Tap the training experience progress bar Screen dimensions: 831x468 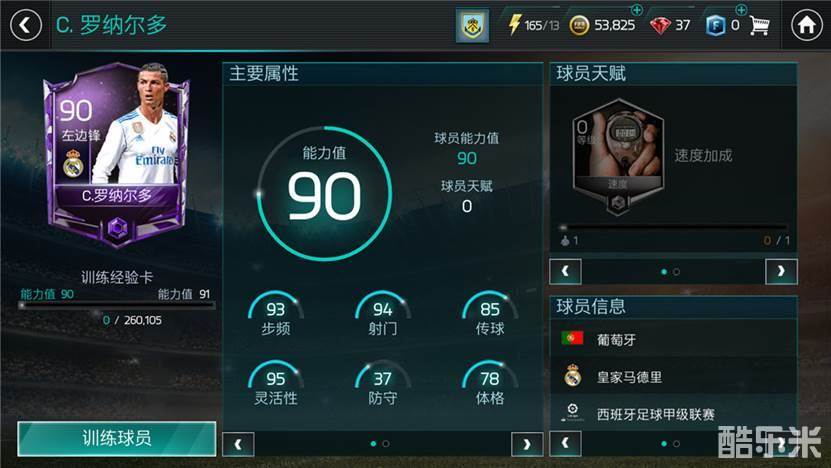[x=117, y=306]
